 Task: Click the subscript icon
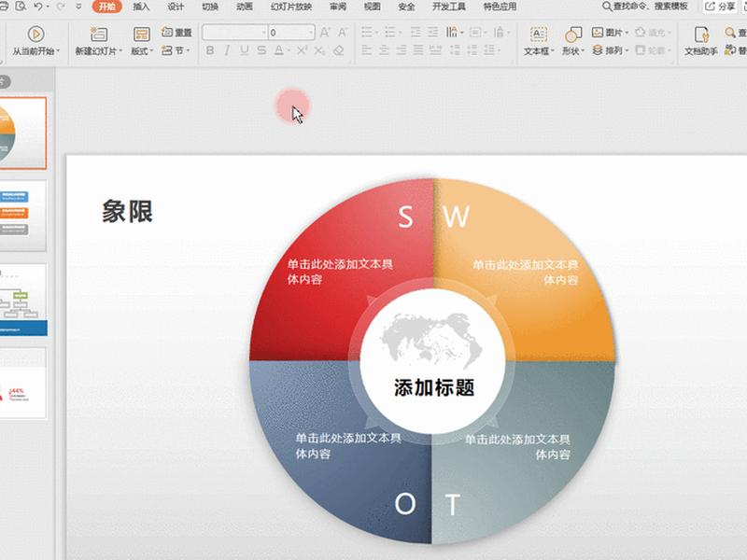pyautogui.click(x=319, y=50)
